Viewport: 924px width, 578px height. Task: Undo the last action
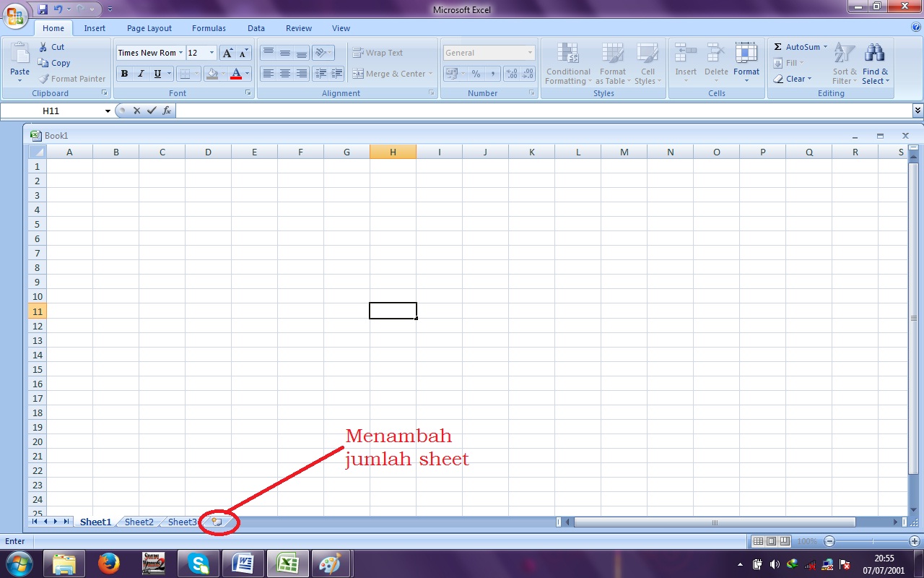(x=58, y=9)
